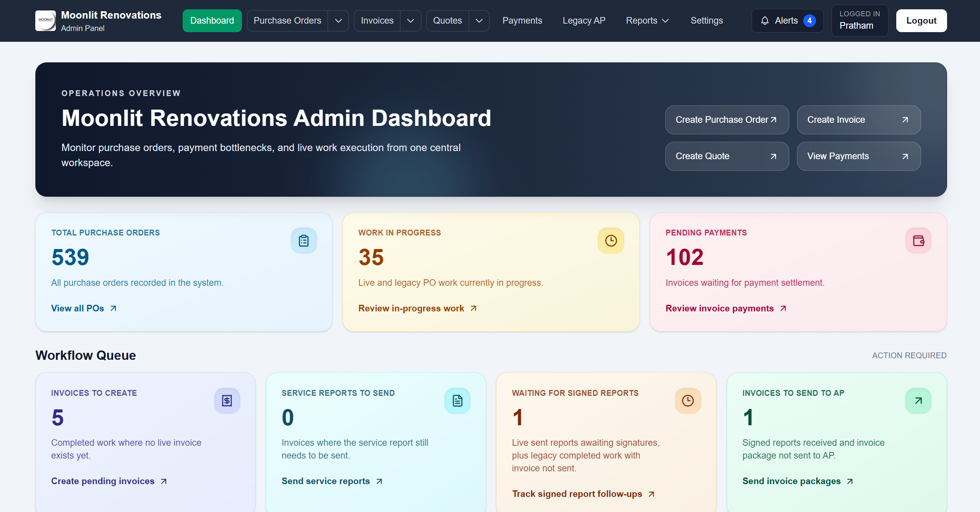Viewport: 980px width, 512px height.
Task: Open the Reports dropdown menu
Action: coord(647,21)
